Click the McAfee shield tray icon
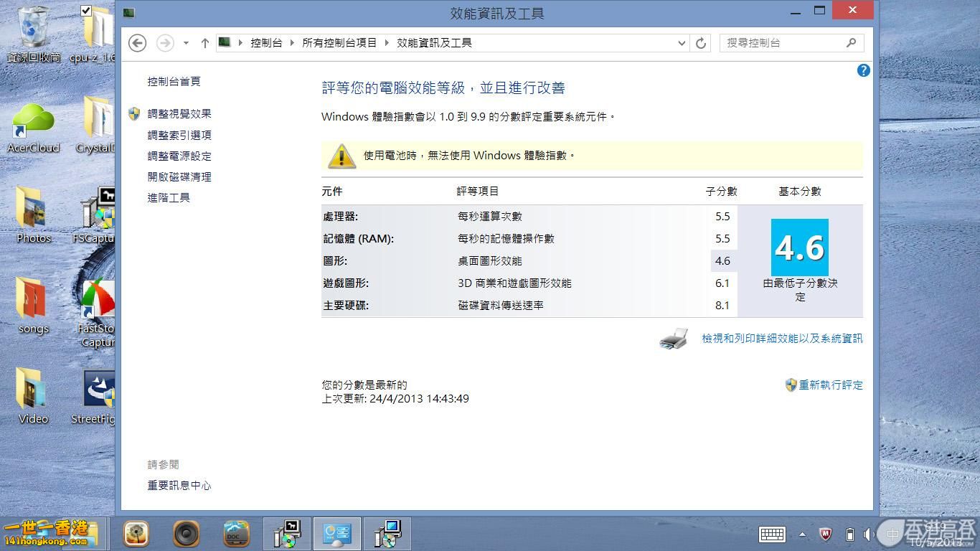This screenshot has height=551, width=980. point(826,534)
